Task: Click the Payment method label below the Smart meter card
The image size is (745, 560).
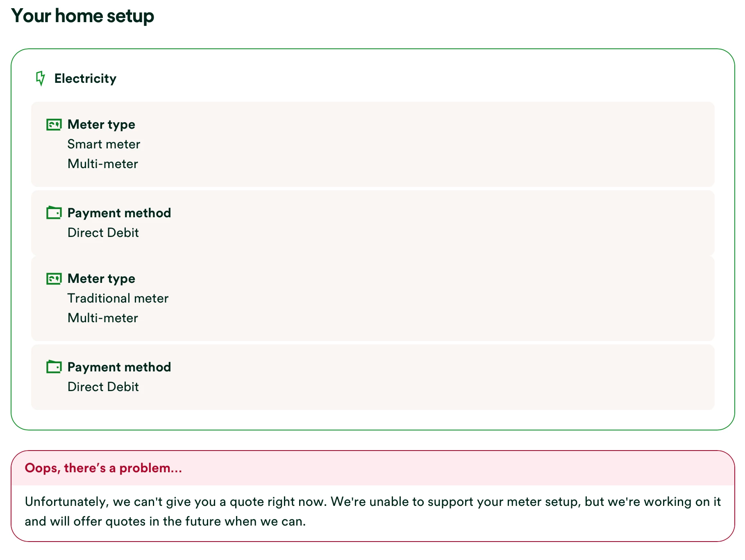Action: point(119,213)
